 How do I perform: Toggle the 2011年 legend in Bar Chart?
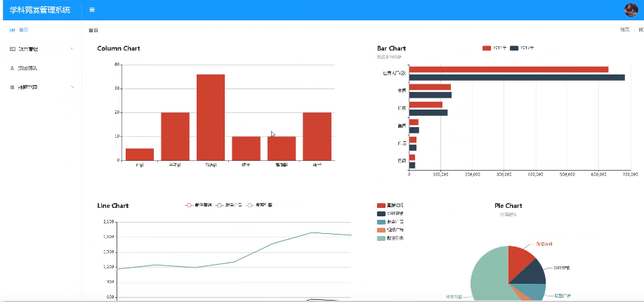[494, 48]
